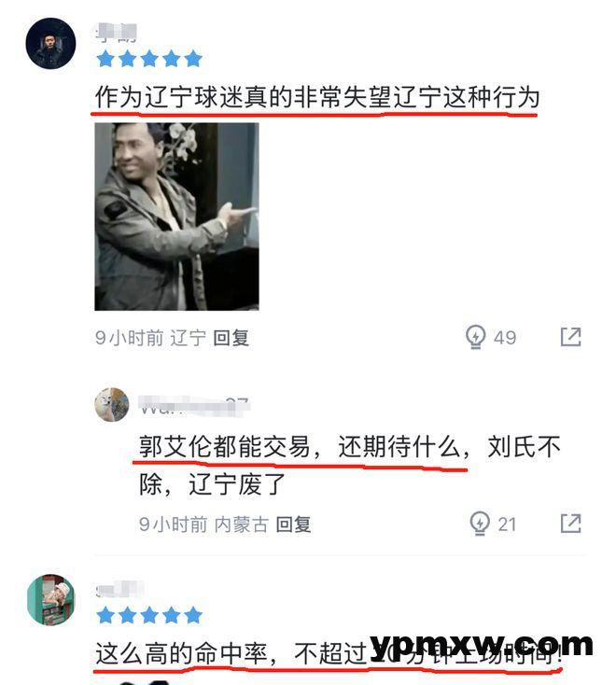Open the blurred username of reply author
This screenshot has height=685, width=616.
[194, 405]
